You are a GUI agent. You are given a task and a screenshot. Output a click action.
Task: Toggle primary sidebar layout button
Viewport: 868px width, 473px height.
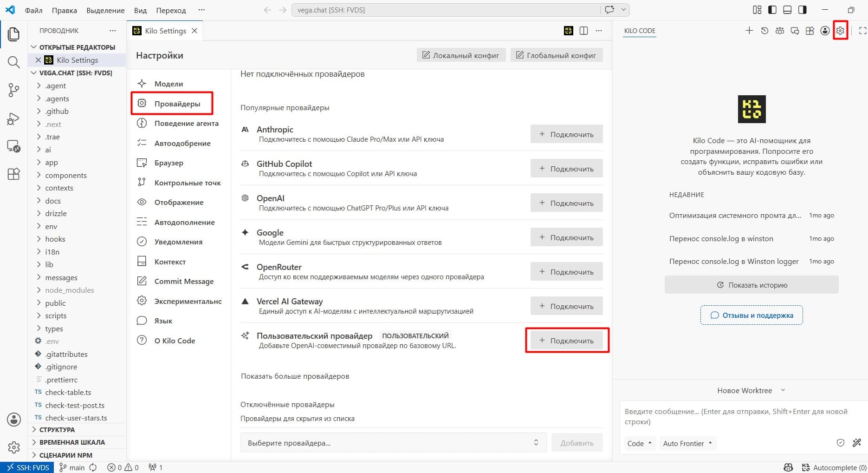772,10
